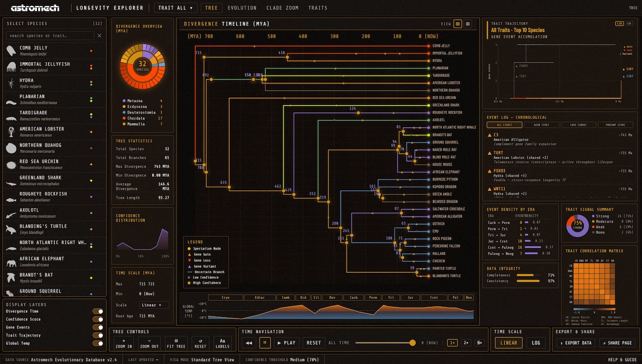
Task: Click the Hydra species icon
Action: tap(11, 83)
